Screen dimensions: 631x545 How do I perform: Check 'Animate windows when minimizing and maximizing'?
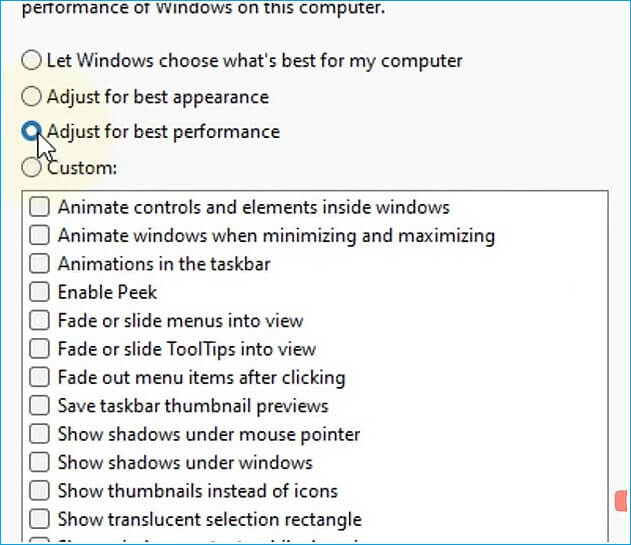39,236
